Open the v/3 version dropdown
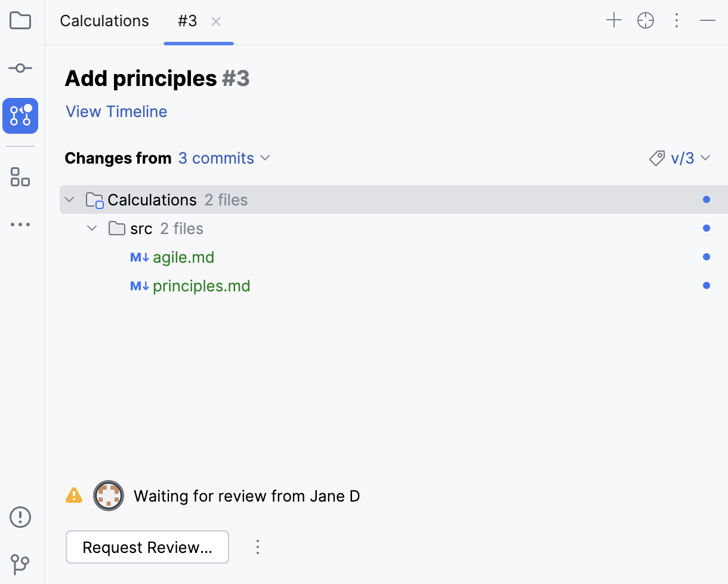This screenshot has height=584, width=728. tap(683, 158)
